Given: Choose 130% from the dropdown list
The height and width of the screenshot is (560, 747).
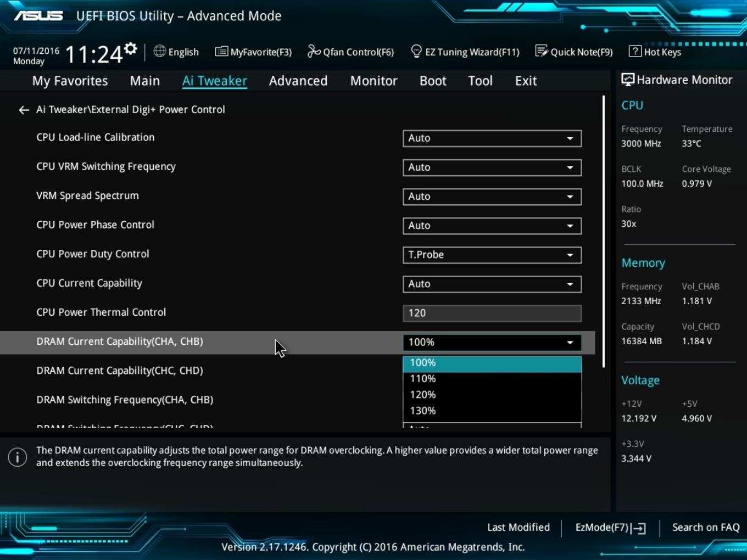Looking at the screenshot, I should [492, 411].
